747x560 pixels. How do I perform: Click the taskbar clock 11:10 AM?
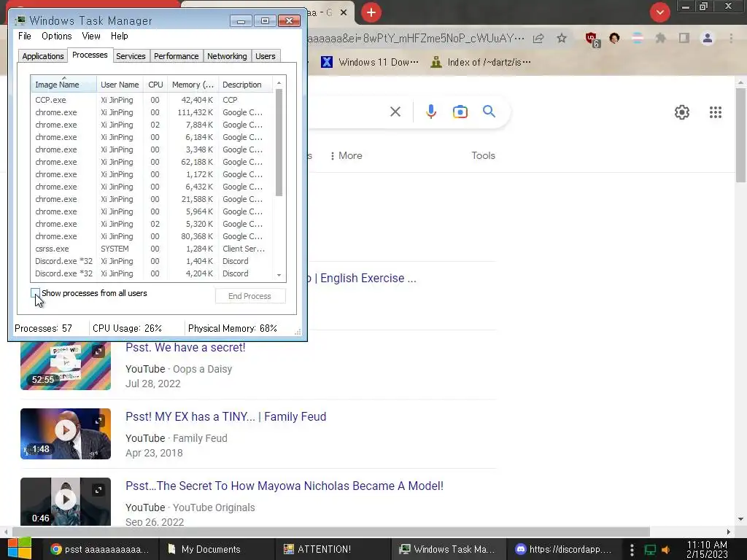[x=707, y=549]
